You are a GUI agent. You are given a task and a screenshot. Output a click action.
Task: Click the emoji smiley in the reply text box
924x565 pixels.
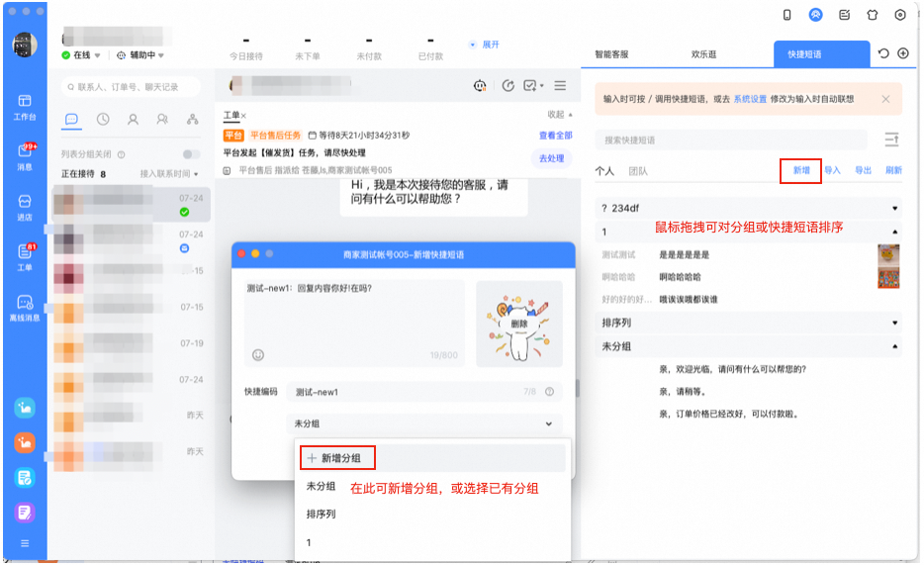pos(258,354)
